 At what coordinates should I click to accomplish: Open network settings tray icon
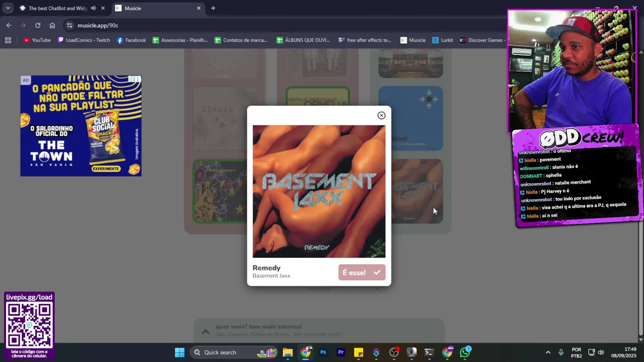[592, 352]
